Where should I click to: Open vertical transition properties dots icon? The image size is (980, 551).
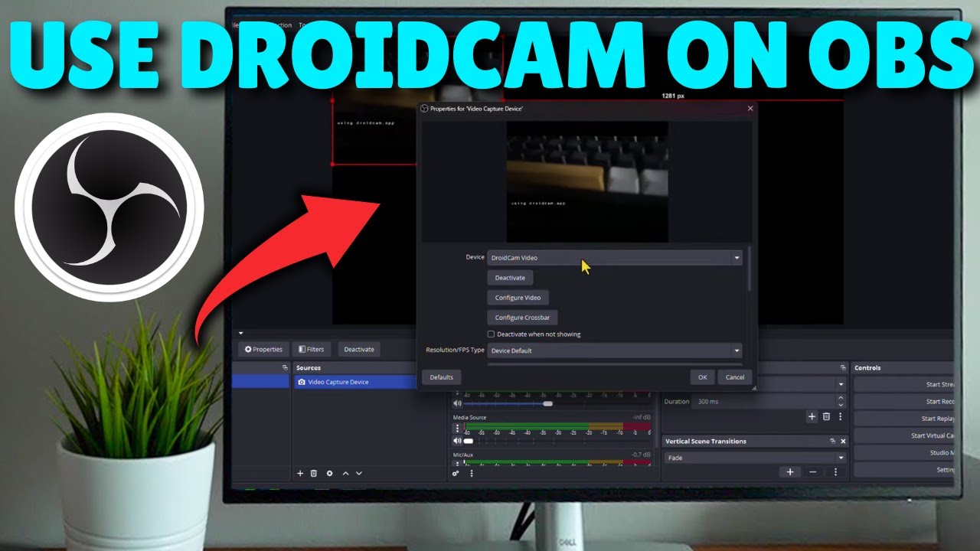[834, 472]
